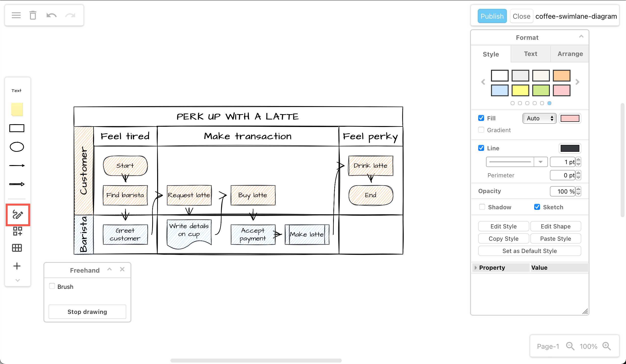The width and height of the screenshot is (626, 364).
Task: Click the Publish button
Action: point(492,16)
